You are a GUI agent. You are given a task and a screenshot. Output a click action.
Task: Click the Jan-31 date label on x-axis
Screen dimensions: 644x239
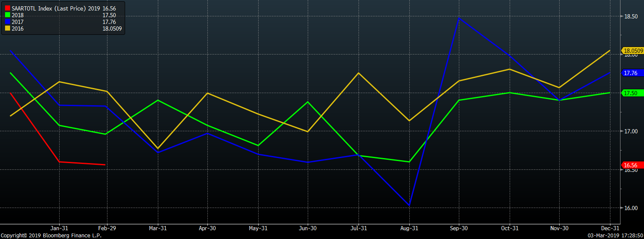[59, 229]
